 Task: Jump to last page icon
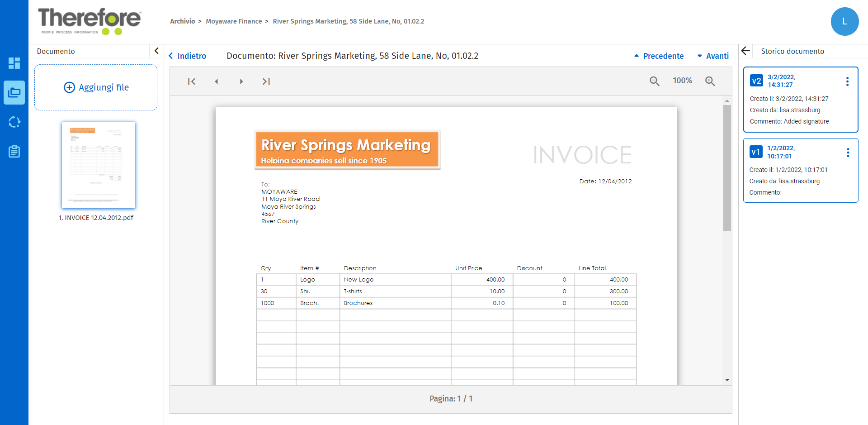266,81
